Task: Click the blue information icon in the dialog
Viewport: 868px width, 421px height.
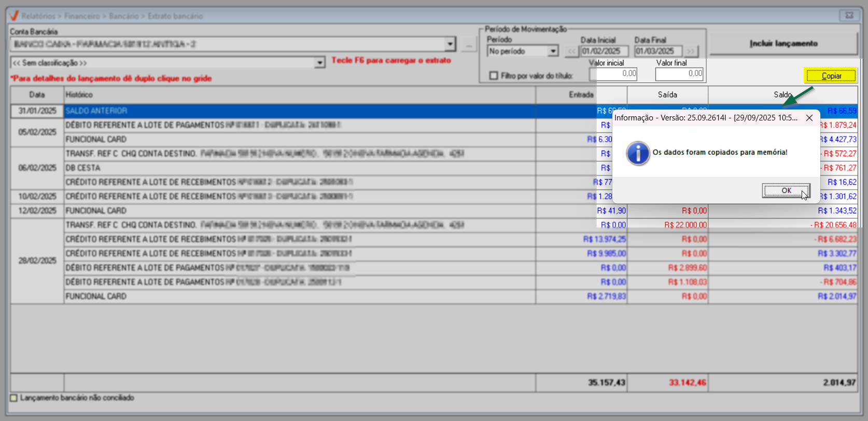Action: pyautogui.click(x=638, y=154)
